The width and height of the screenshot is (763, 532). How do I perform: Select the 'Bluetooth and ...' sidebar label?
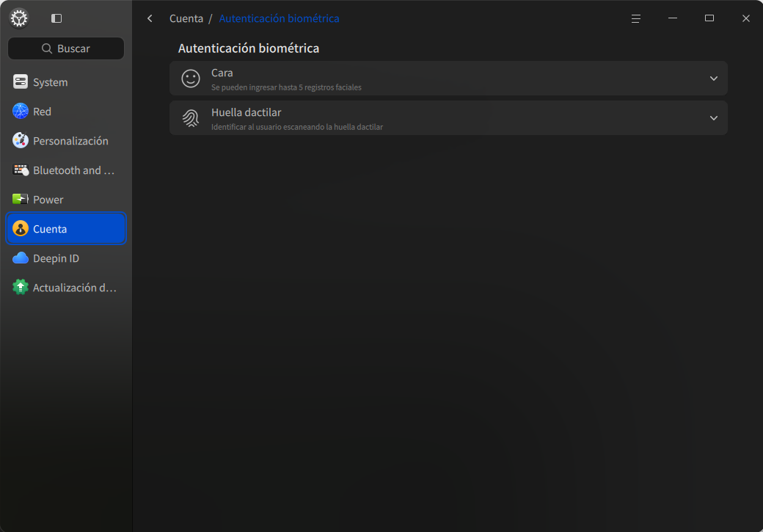click(74, 170)
